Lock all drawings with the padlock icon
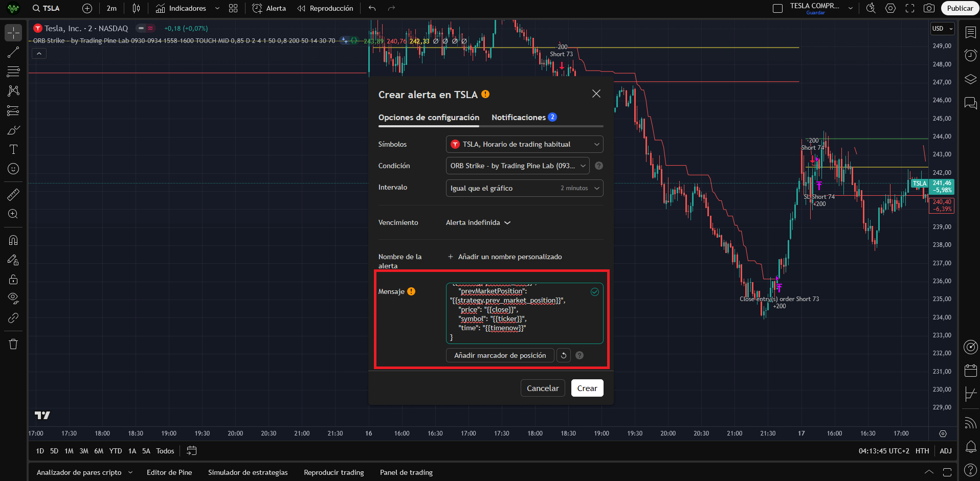980x481 pixels. (13, 279)
